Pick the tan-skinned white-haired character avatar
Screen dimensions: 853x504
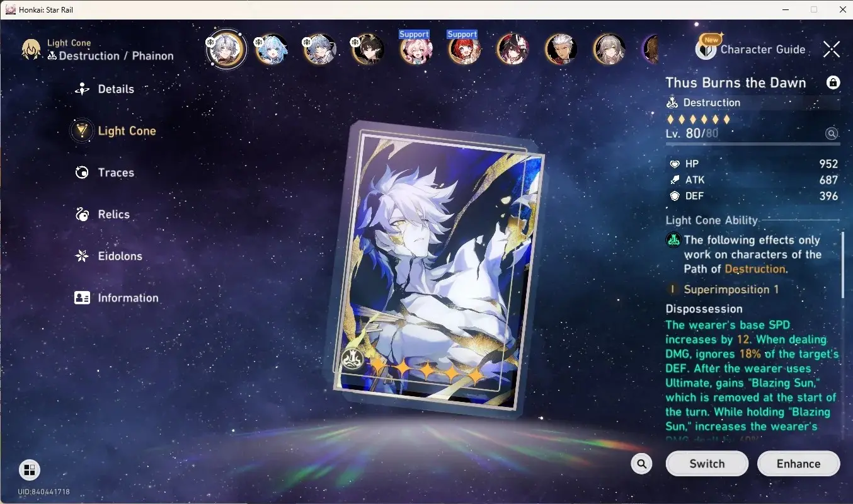pyautogui.click(x=561, y=49)
